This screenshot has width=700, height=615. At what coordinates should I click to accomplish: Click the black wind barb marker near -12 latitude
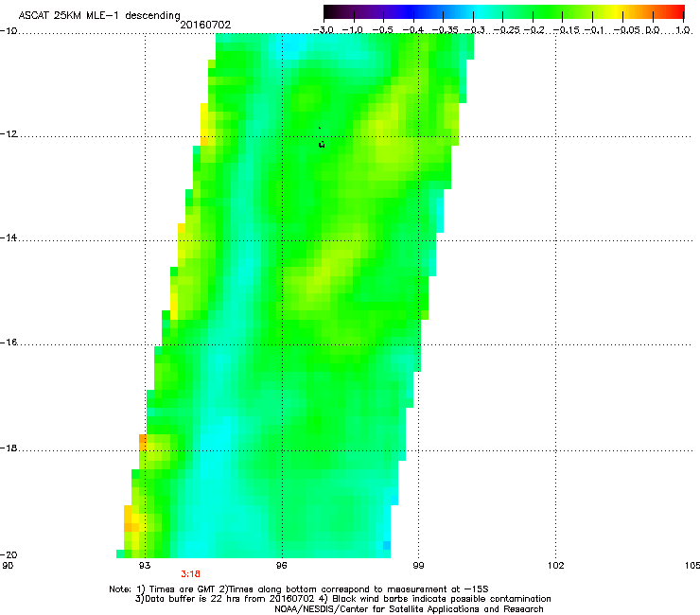322,144
